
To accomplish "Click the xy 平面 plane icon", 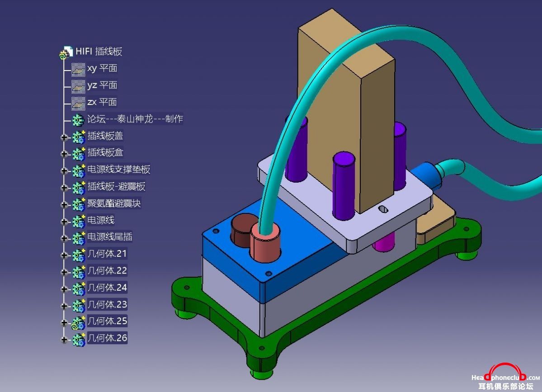I will pos(78,70).
